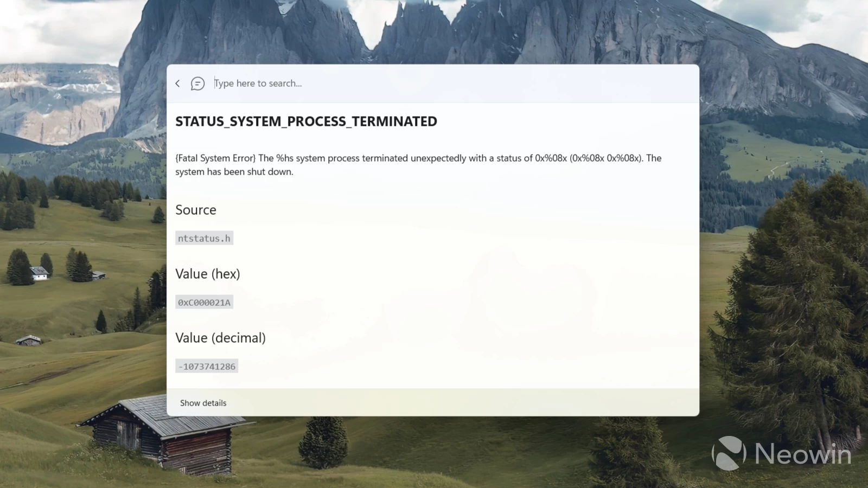The image size is (868, 488).
Task: Click the Value (decimal) heading
Action: pos(221,338)
